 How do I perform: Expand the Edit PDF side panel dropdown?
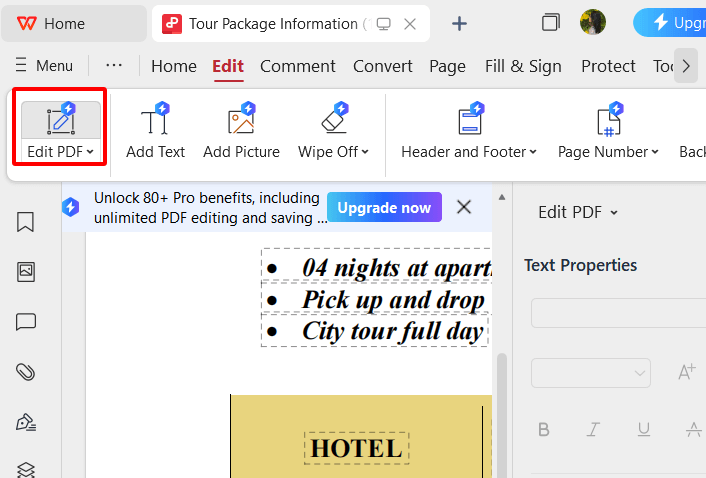(x=614, y=212)
